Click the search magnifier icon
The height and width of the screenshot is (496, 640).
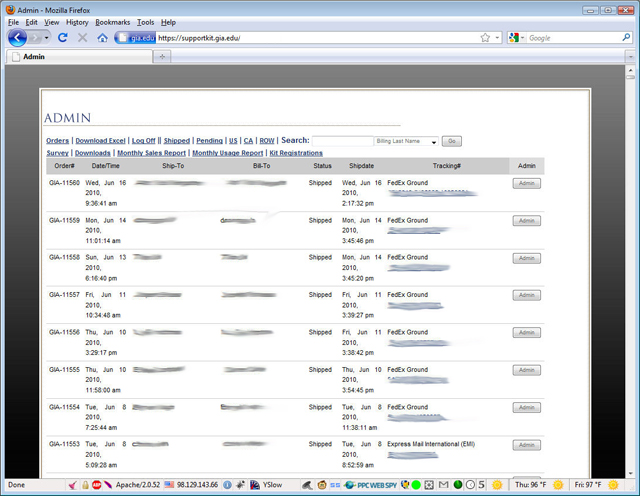pyautogui.click(x=626, y=38)
